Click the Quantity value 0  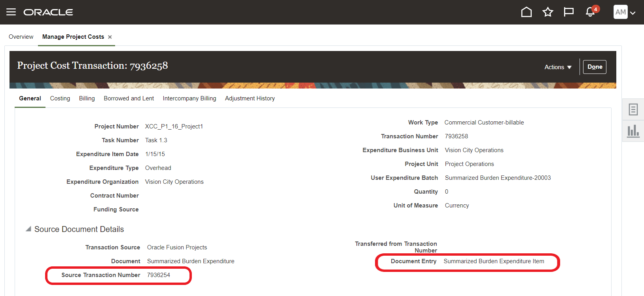pos(447,192)
